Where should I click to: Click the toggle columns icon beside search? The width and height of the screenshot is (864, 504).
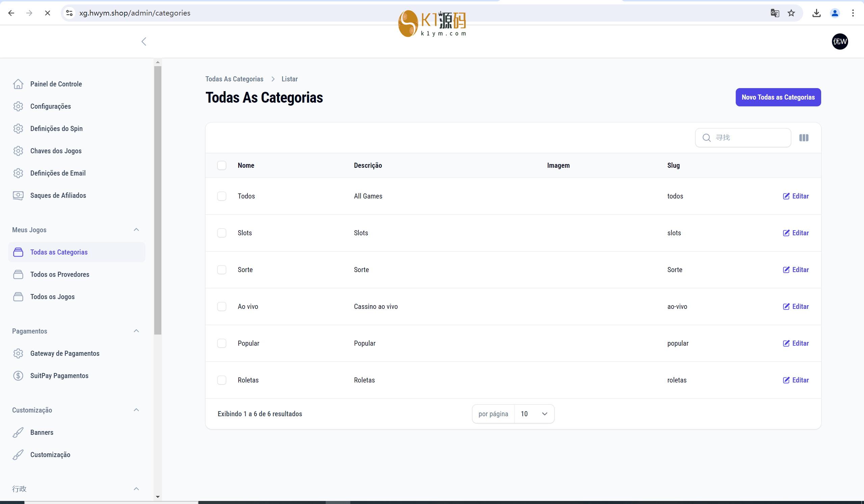(x=804, y=138)
